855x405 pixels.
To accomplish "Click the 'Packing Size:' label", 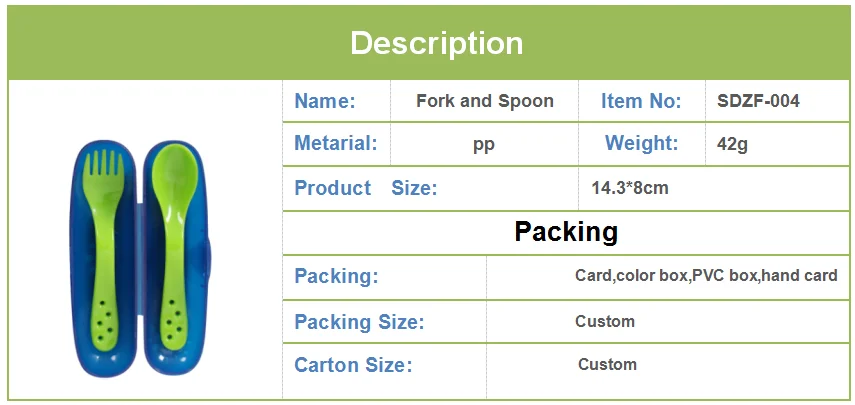I will click(359, 322).
